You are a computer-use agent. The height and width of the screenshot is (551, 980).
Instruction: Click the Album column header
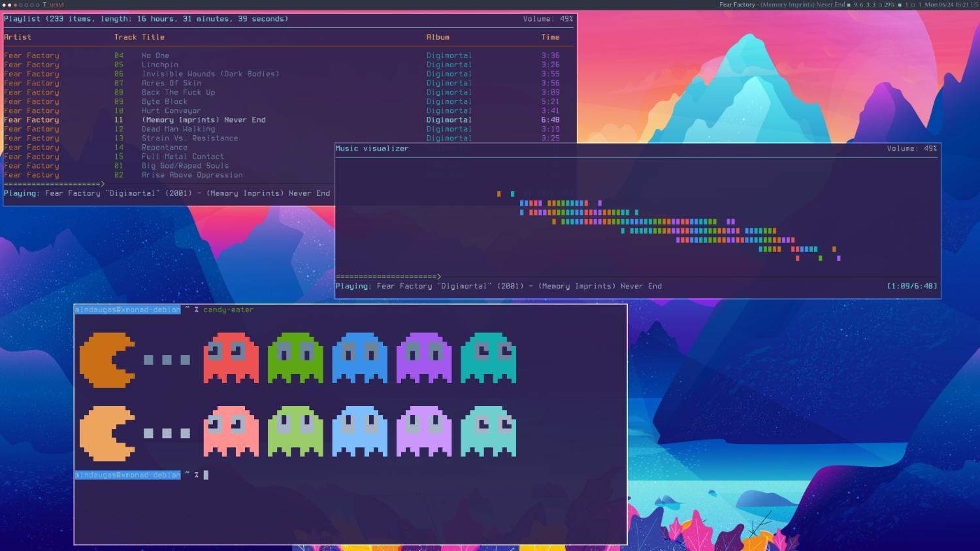coord(438,37)
